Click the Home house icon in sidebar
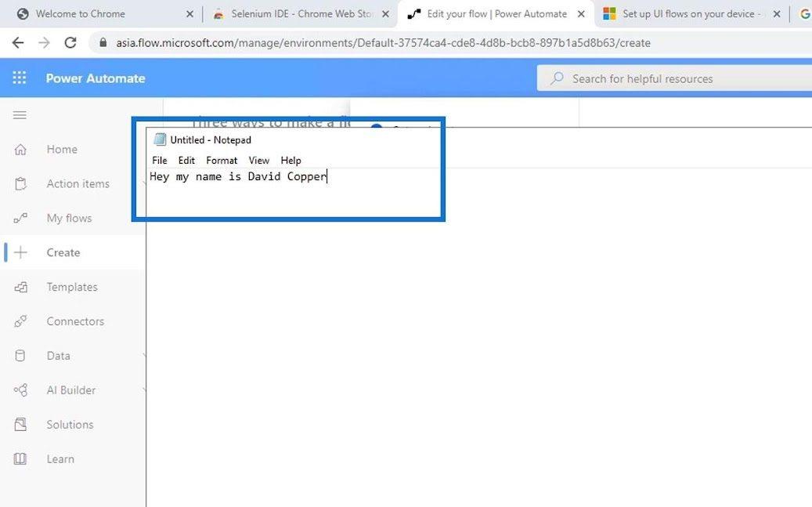Image resolution: width=812 pixels, height=507 pixels. point(20,150)
